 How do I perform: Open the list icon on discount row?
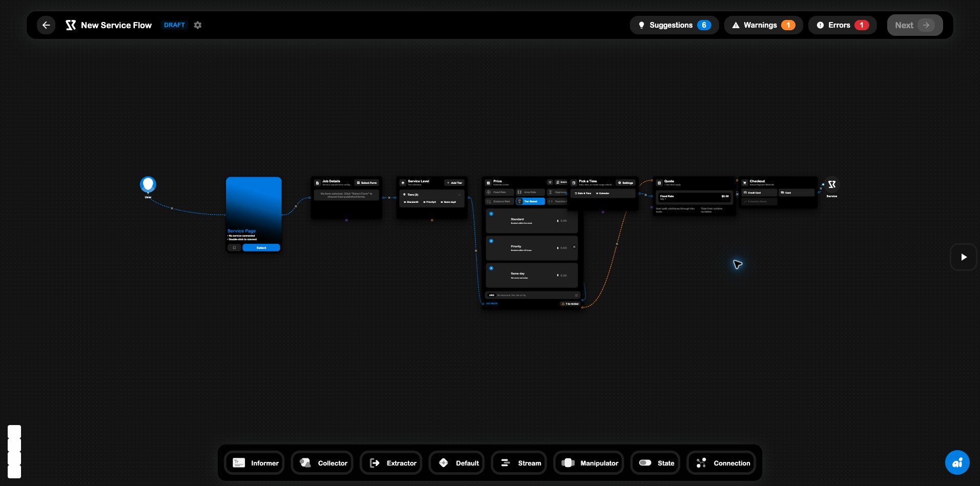[x=576, y=295]
